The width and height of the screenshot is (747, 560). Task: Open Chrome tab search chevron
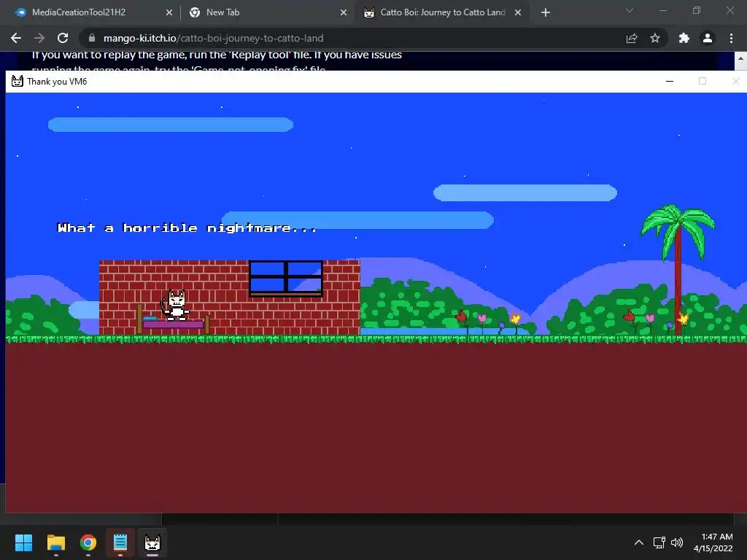[630, 10]
